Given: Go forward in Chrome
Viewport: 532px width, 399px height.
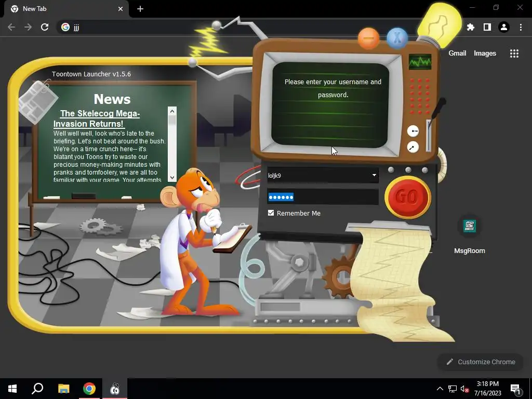Looking at the screenshot, I should [x=28, y=27].
